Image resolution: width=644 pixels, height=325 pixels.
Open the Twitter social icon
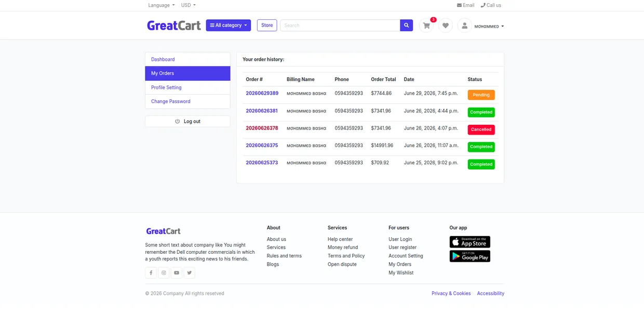pyautogui.click(x=190, y=272)
